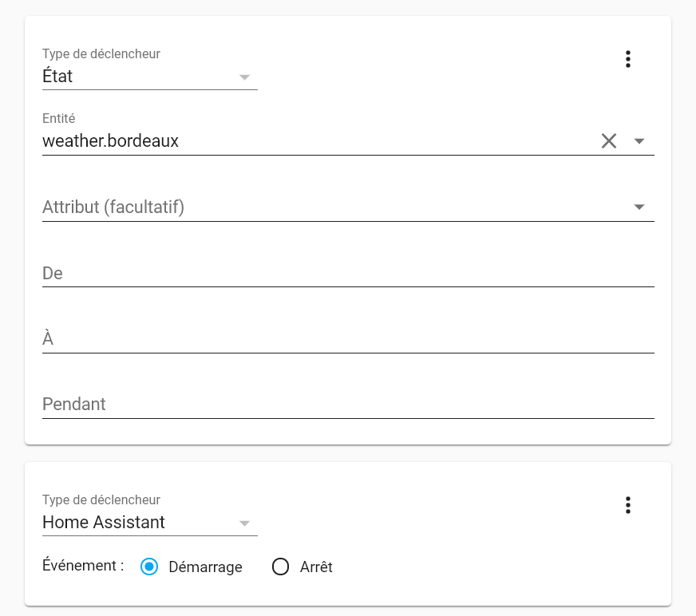Focus the Pendant input field
Image resolution: width=696 pixels, height=616 pixels.
click(x=348, y=405)
